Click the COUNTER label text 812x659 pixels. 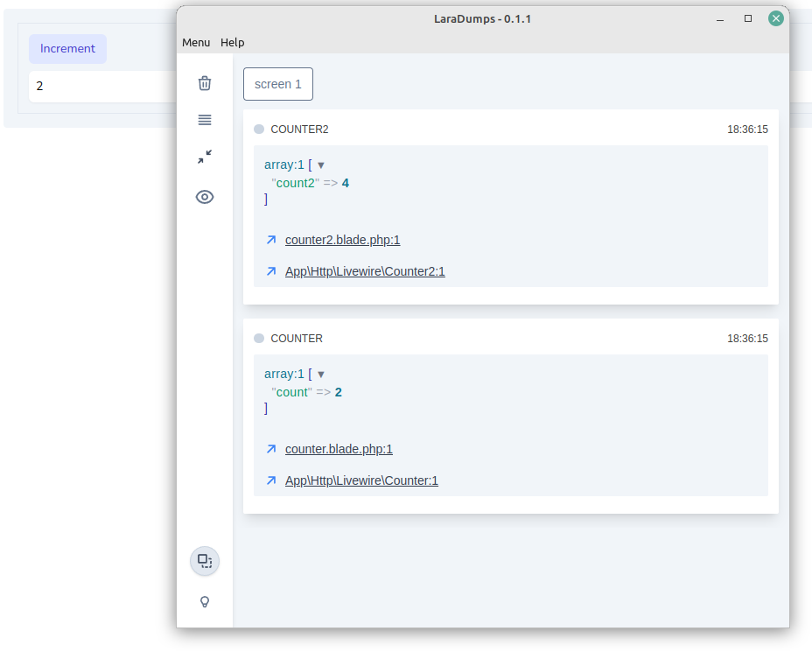(297, 339)
